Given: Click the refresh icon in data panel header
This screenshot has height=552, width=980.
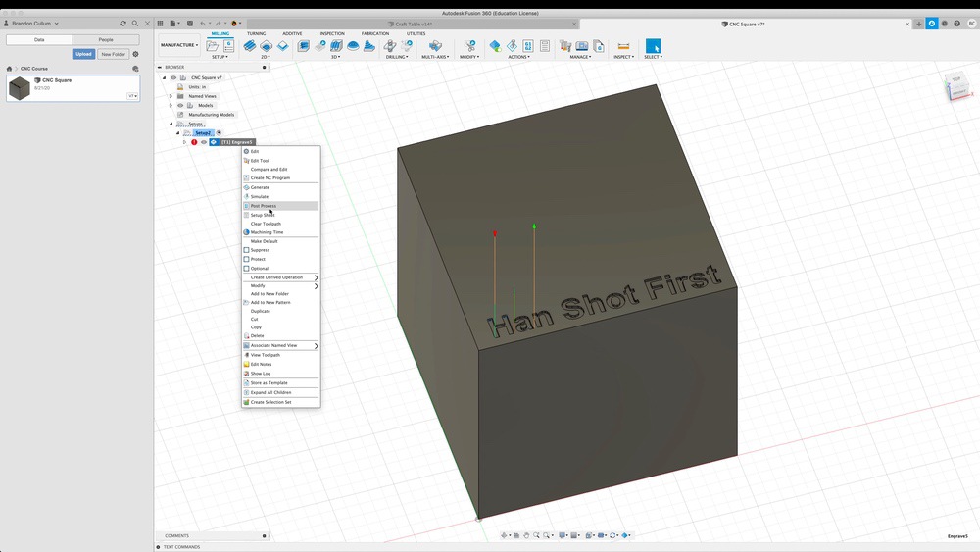Looking at the screenshot, I should pos(122,24).
